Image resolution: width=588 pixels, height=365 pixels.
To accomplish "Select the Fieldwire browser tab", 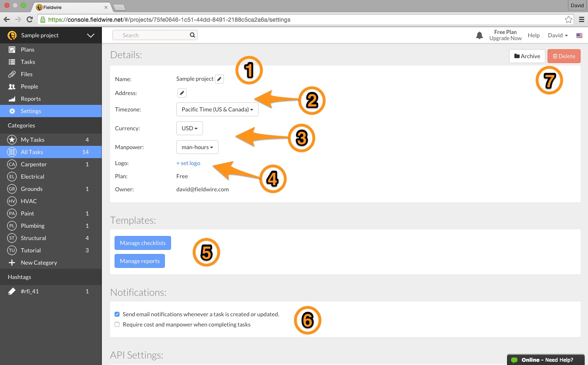I will click(71, 7).
